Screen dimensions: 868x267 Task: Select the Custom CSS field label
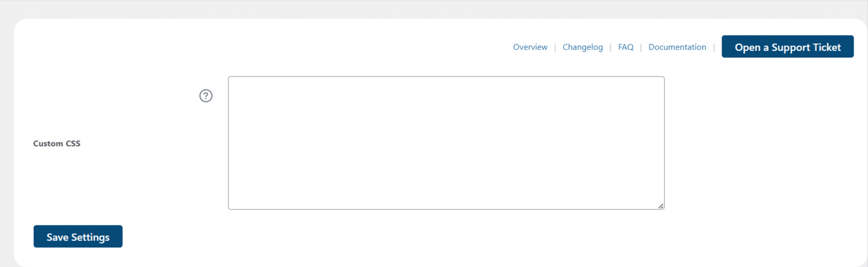(x=56, y=144)
